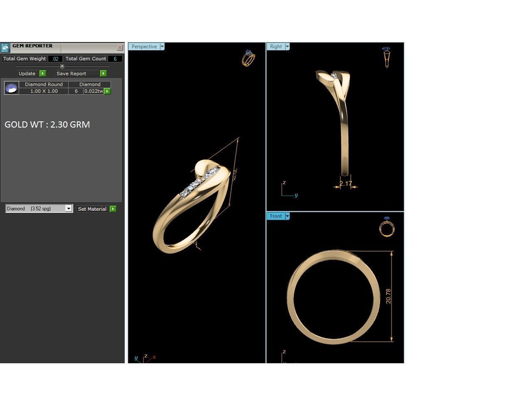Click the Front viewport label
532x399 pixels.
point(276,216)
